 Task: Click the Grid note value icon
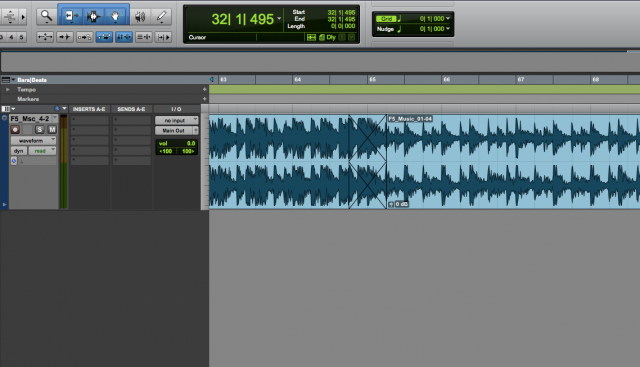tap(400, 18)
